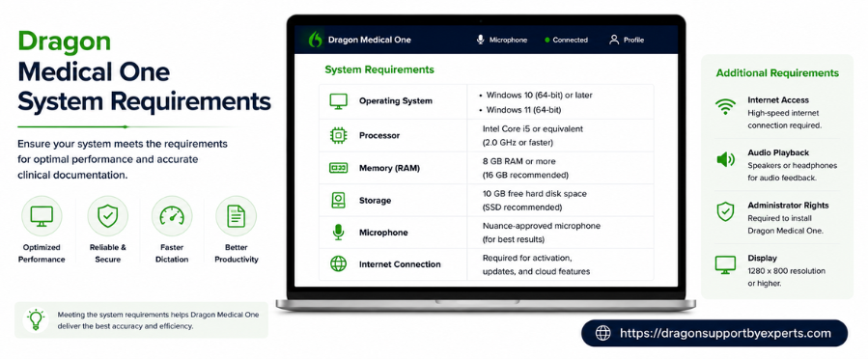Click the Operating System monitor icon

[338, 101]
